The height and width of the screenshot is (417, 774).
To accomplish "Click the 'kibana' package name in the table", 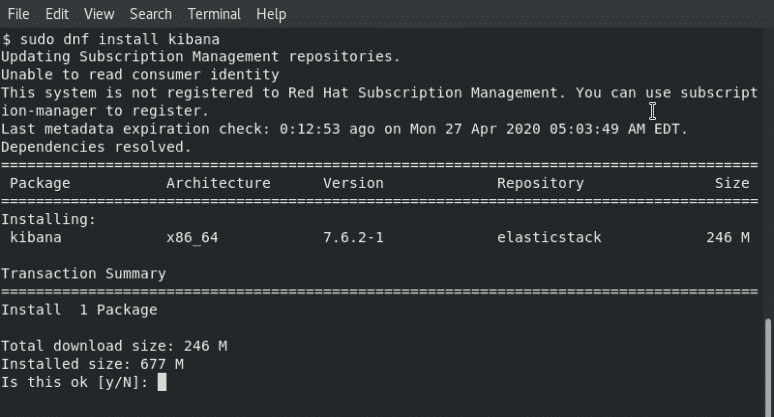I will (35, 237).
